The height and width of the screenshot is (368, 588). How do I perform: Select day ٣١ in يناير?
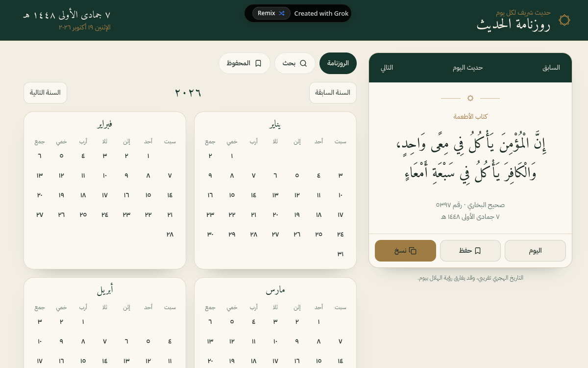[341, 254]
